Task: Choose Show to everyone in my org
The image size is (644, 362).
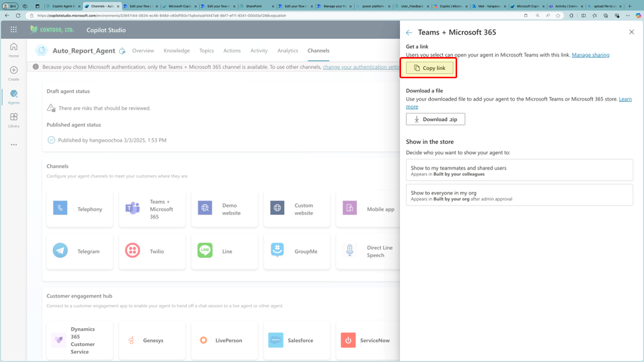Action: [x=519, y=195]
